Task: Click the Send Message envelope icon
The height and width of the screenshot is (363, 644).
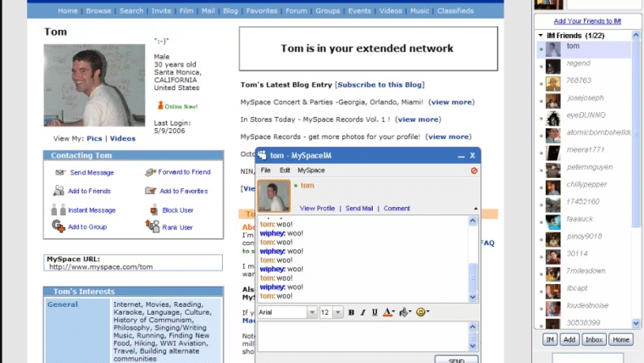Action: (60, 172)
